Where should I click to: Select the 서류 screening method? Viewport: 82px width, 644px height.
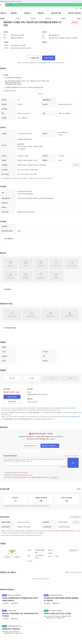12,378
